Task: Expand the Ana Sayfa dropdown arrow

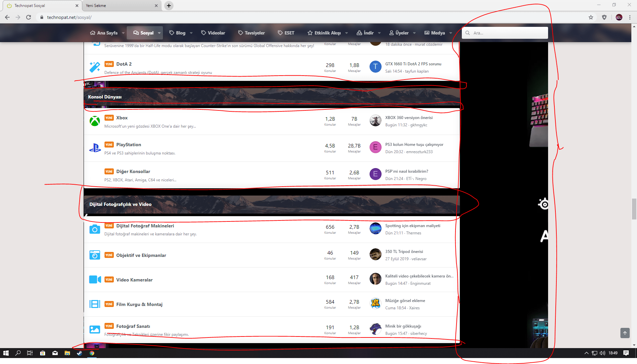Action: pyautogui.click(x=123, y=33)
